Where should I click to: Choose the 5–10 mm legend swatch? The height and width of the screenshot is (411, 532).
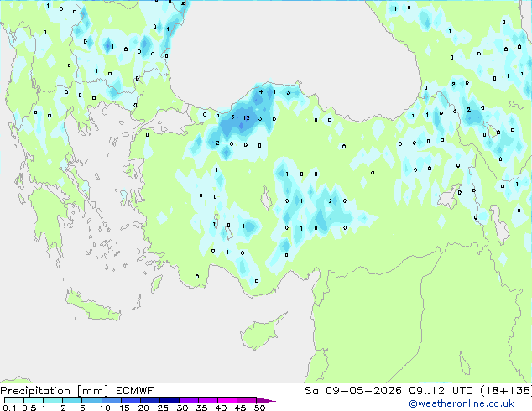91,400
